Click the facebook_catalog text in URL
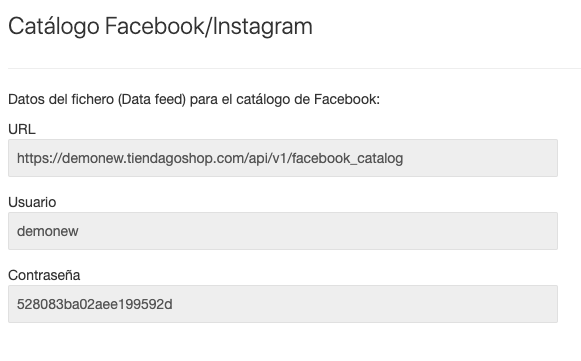Viewport: 581px width, 361px height. coord(348,159)
